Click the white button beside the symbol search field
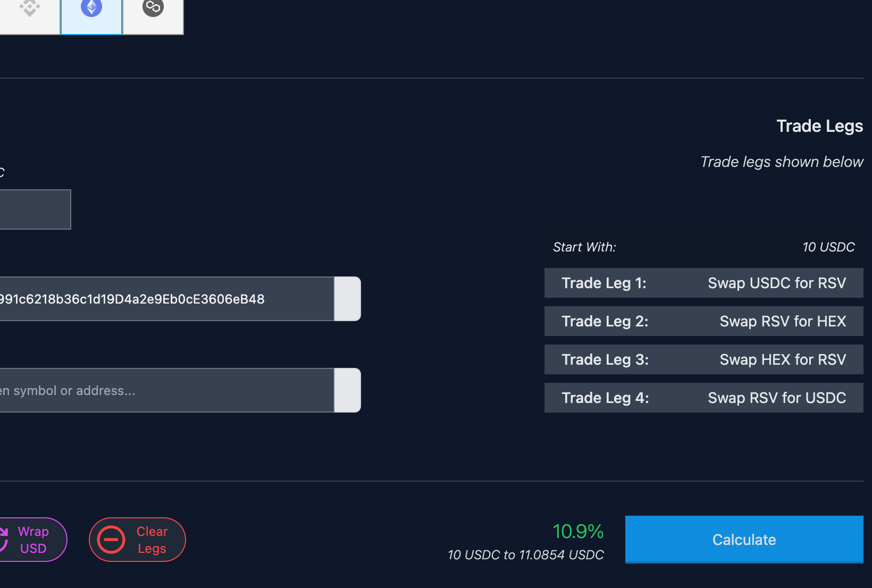This screenshot has width=872, height=588. (348, 390)
